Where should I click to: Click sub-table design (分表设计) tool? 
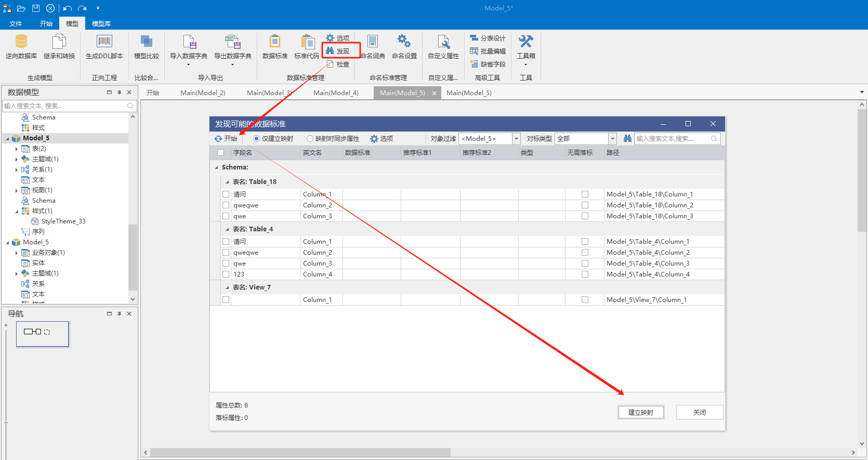pos(488,38)
